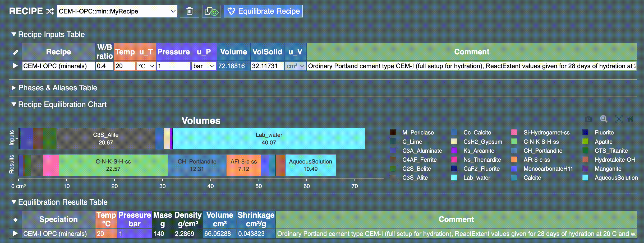Open the °C temperature unit dropdown
Viewport: 644px width, 243px height.
point(146,66)
